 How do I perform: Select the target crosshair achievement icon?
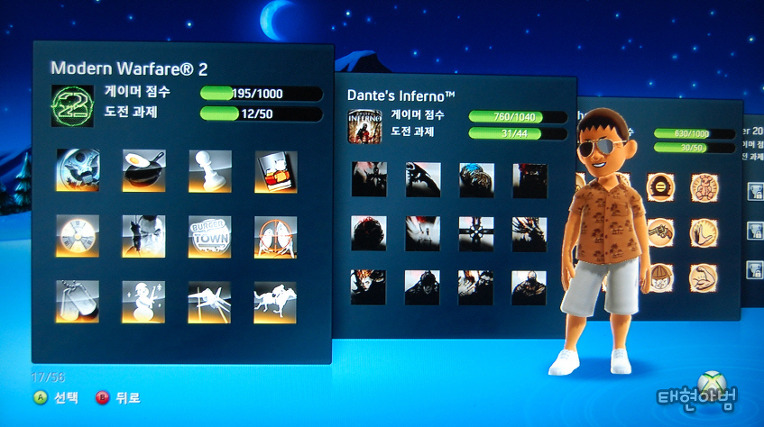(275, 237)
